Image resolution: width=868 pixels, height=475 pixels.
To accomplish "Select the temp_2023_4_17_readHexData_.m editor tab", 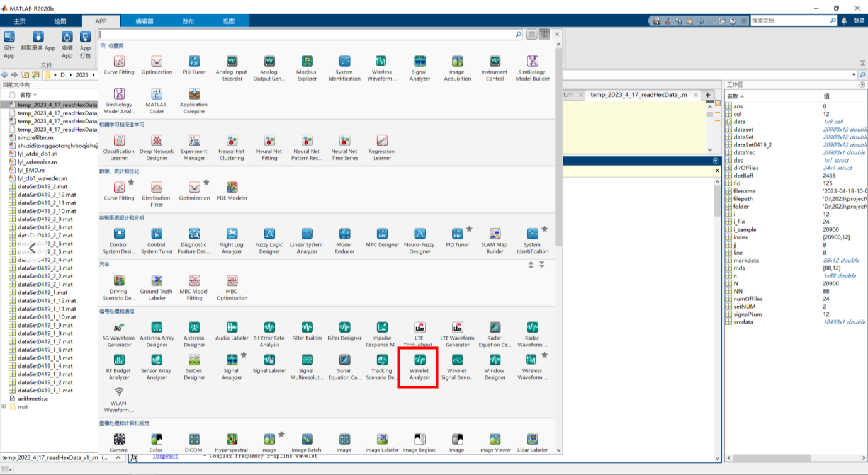I will (638, 94).
